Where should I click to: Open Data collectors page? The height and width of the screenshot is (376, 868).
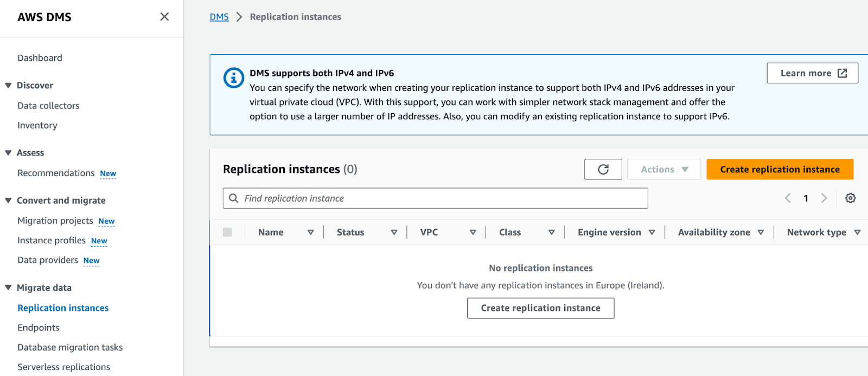[48, 106]
